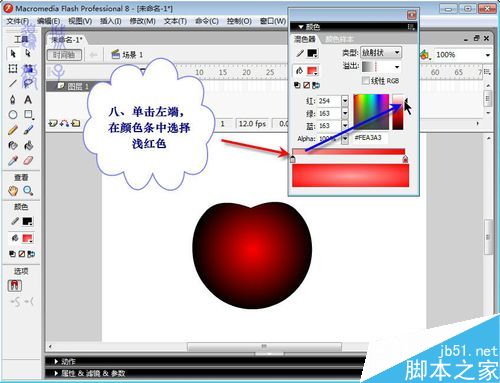Toggle the 线性 RGB checkbox
Viewport: 500px width, 383px height.
point(366,80)
